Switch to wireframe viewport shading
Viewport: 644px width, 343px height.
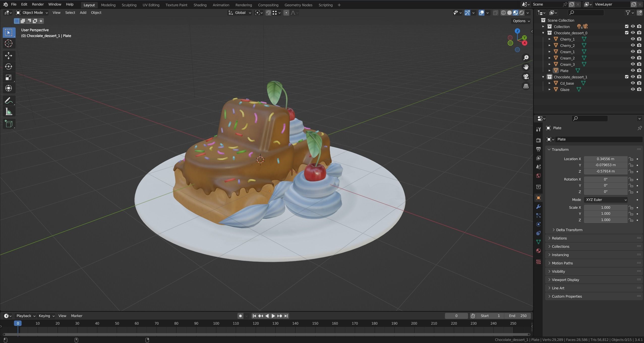pyautogui.click(x=503, y=13)
